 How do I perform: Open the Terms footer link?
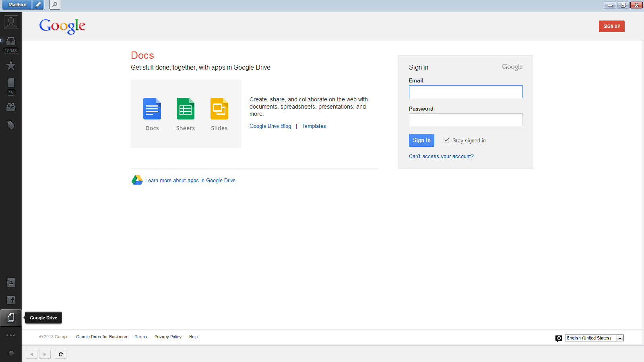coord(141,337)
